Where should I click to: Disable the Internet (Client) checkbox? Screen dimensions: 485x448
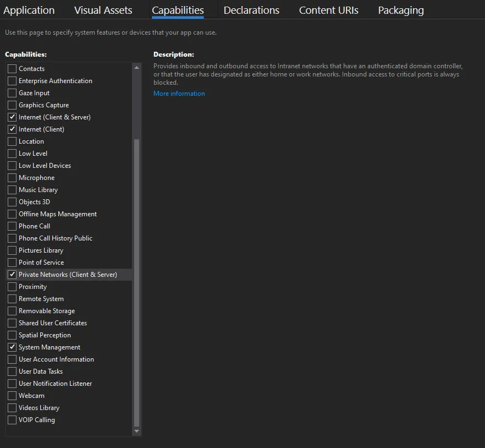(x=12, y=129)
